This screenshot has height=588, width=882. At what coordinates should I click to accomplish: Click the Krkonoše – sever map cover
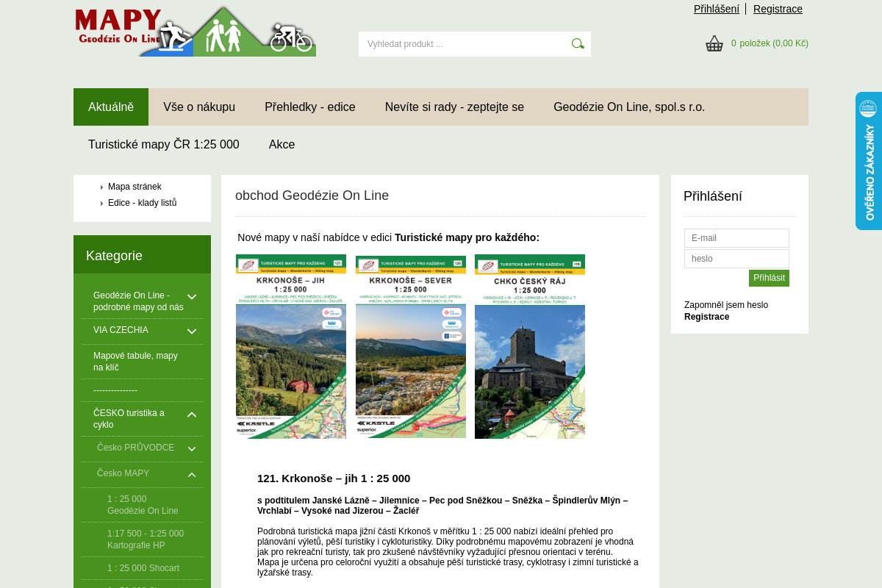pyautogui.click(x=411, y=347)
